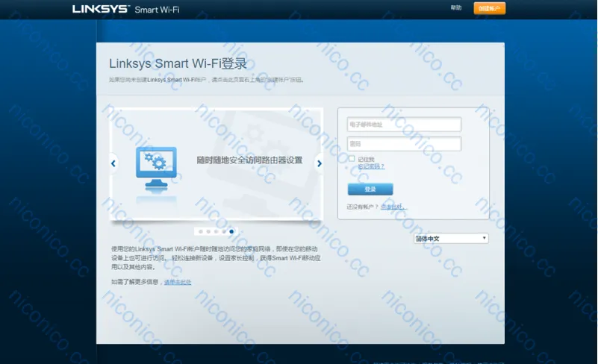Jump to second carousel slide dot

(208, 231)
